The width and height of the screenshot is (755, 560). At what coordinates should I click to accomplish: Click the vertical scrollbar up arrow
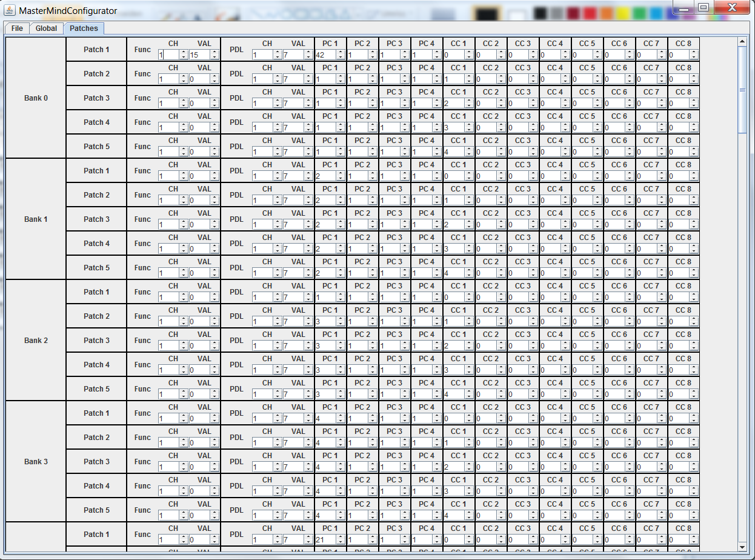tap(742, 42)
